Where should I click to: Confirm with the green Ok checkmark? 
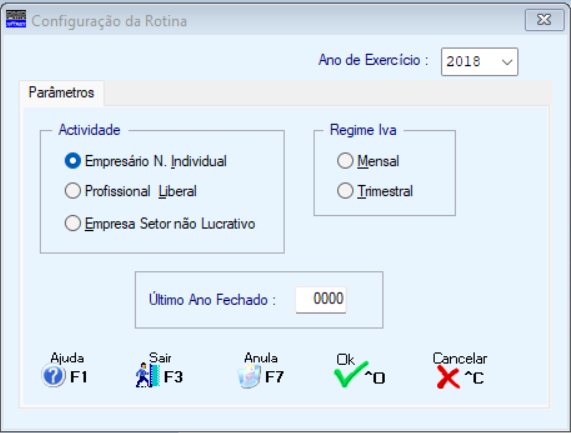[x=351, y=374]
